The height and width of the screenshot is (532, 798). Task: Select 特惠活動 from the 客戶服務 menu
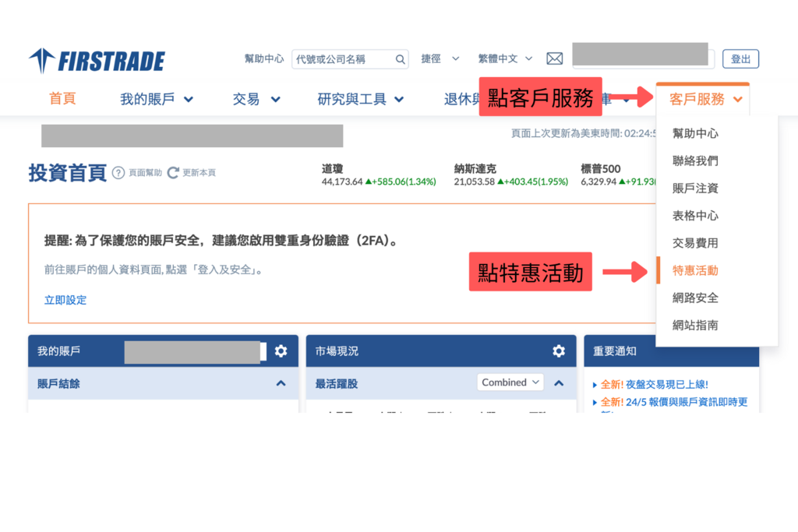point(695,270)
